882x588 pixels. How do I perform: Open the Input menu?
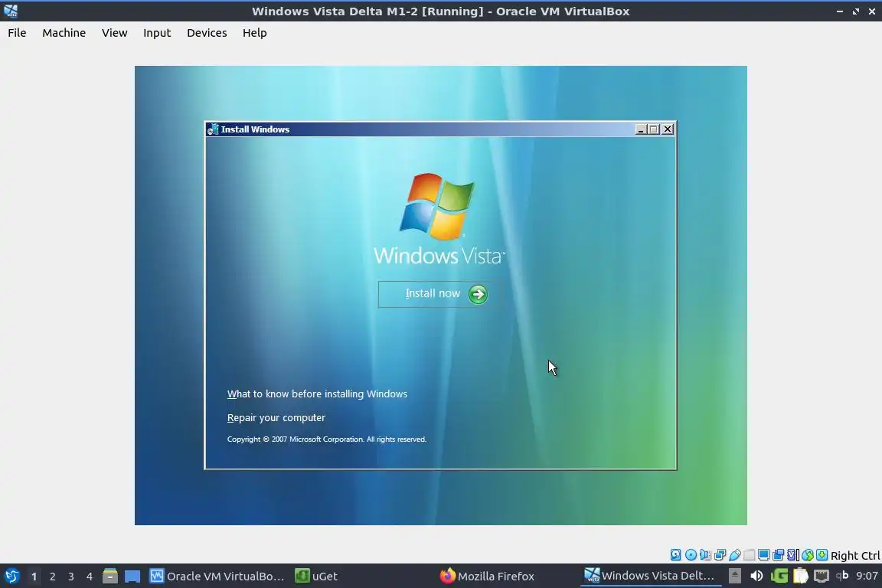tap(156, 33)
